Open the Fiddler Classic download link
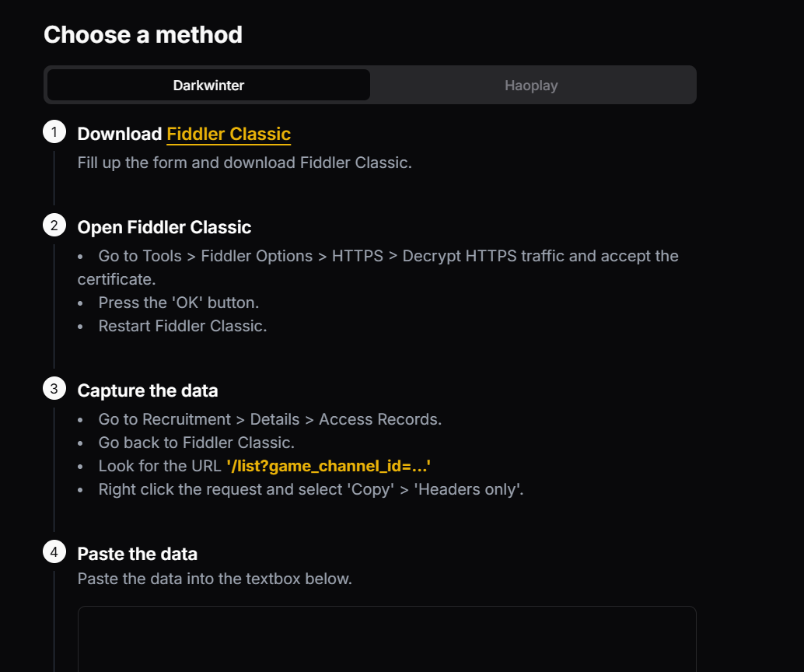Viewport: 804px width, 672px height. coord(229,134)
